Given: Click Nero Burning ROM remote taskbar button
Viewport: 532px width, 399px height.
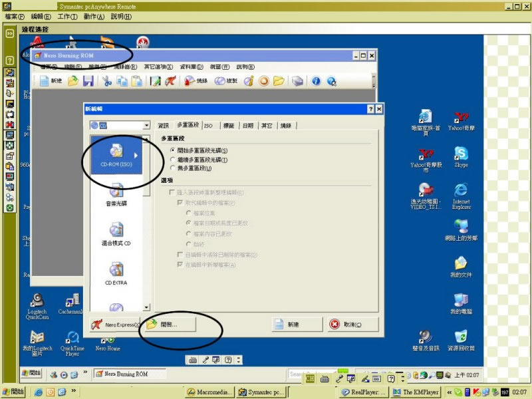Looking at the screenshot, I should click(x=130, y=374).
